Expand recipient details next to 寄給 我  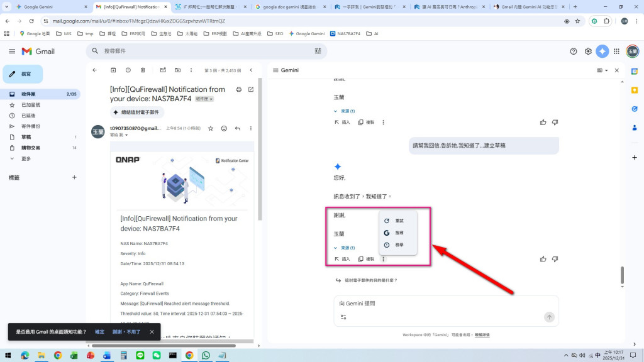(x=126, y=135)
